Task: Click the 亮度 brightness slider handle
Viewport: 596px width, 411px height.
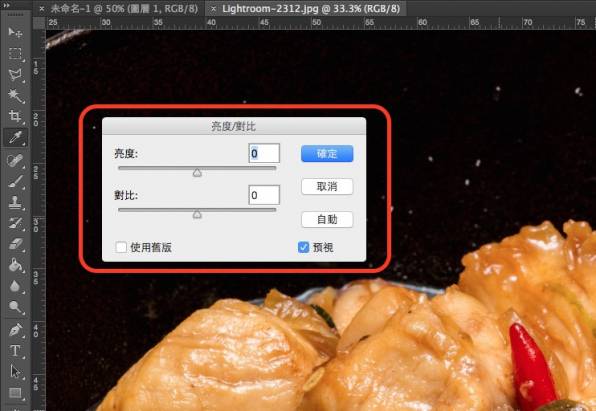Action: click(x=197, y=173)
